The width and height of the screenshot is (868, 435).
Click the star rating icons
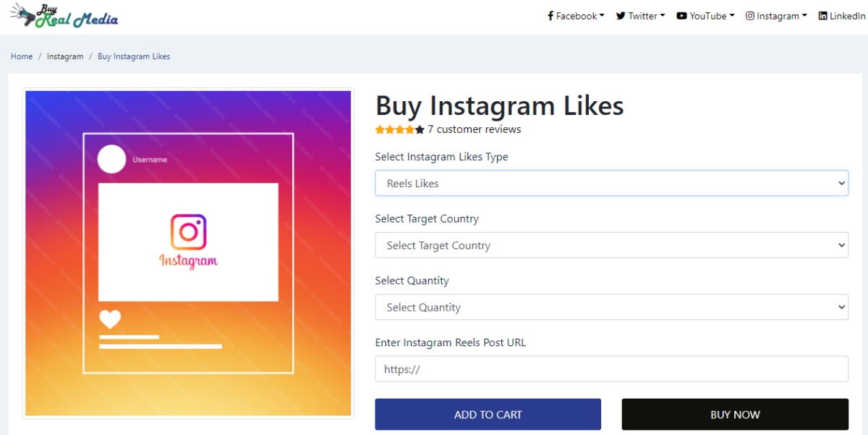tap(399, 130)
